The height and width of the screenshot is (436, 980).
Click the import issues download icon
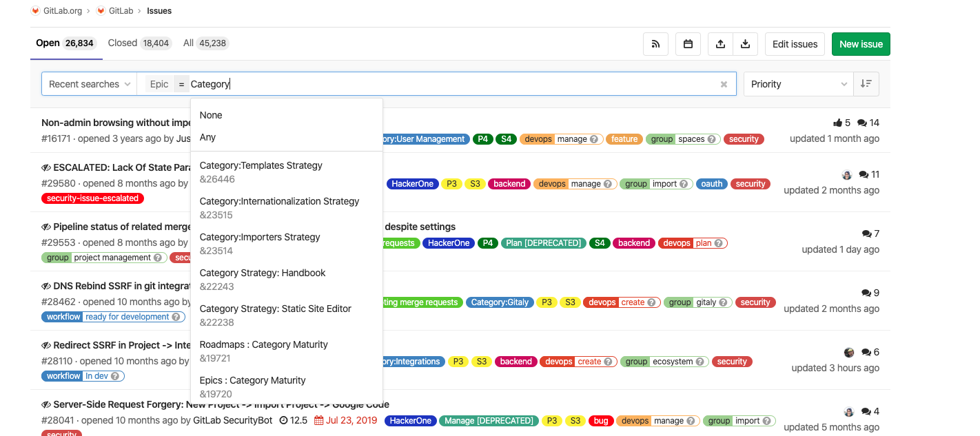745,44
